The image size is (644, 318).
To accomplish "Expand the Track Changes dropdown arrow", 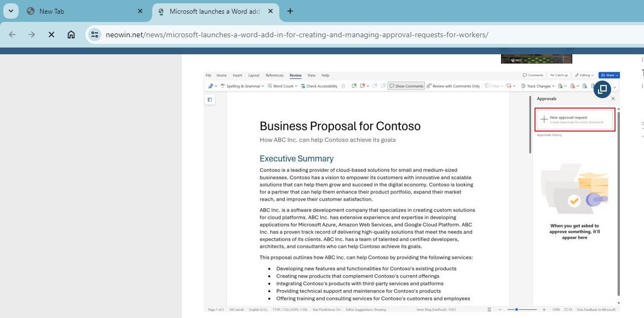I will pyautogui.click(x=553, y=86).
